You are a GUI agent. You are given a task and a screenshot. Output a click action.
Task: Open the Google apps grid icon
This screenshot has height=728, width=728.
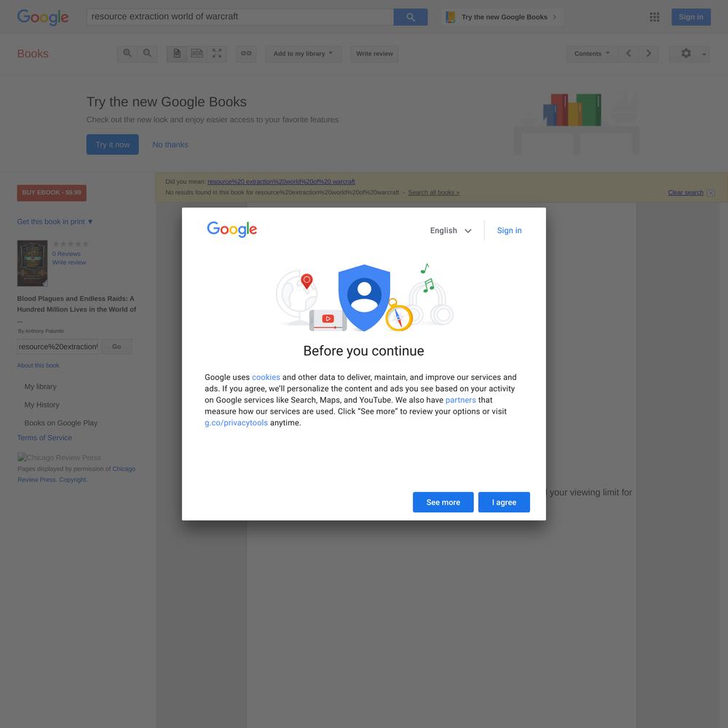pos(654,17)
